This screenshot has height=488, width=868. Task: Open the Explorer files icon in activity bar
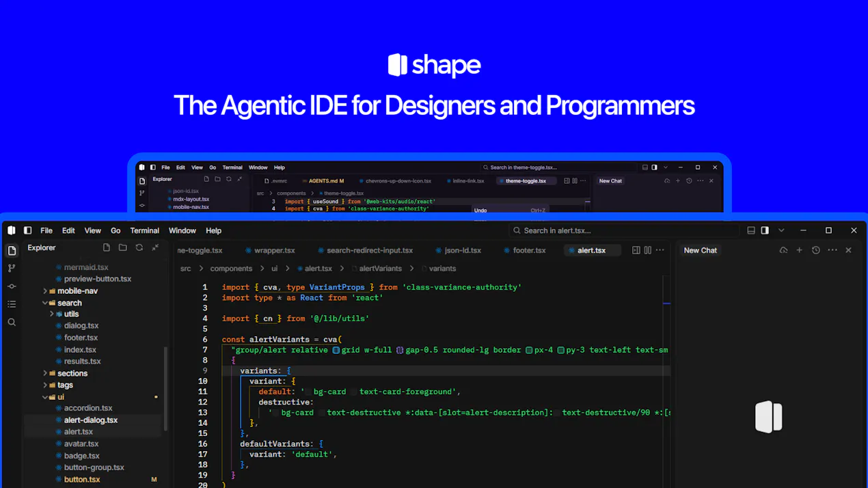point(12,250)
